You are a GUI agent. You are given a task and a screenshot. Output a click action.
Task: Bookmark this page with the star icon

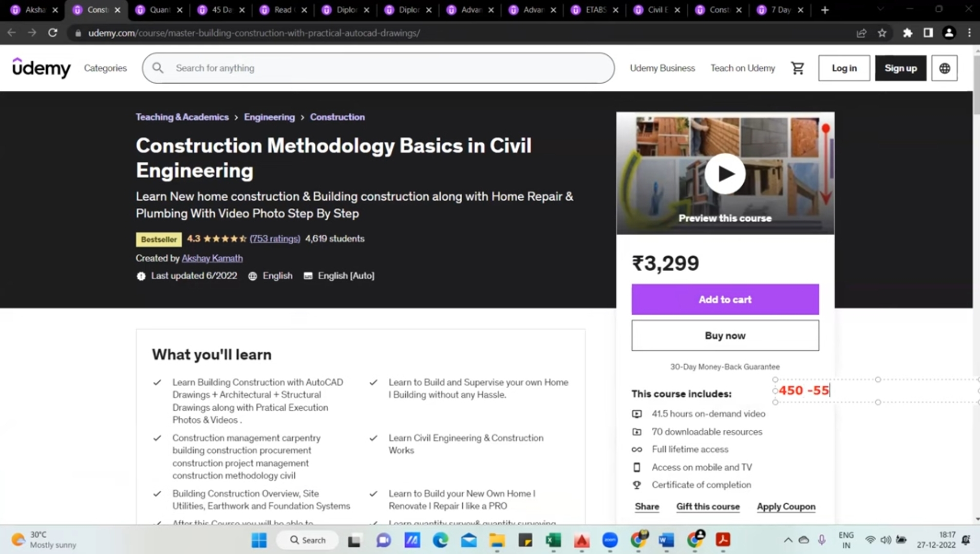point(882,33)
